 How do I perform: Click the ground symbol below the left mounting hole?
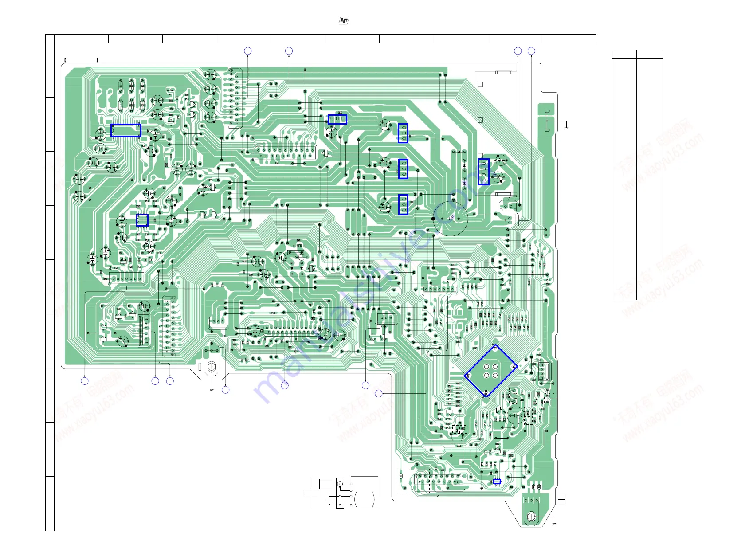point(211,390)
